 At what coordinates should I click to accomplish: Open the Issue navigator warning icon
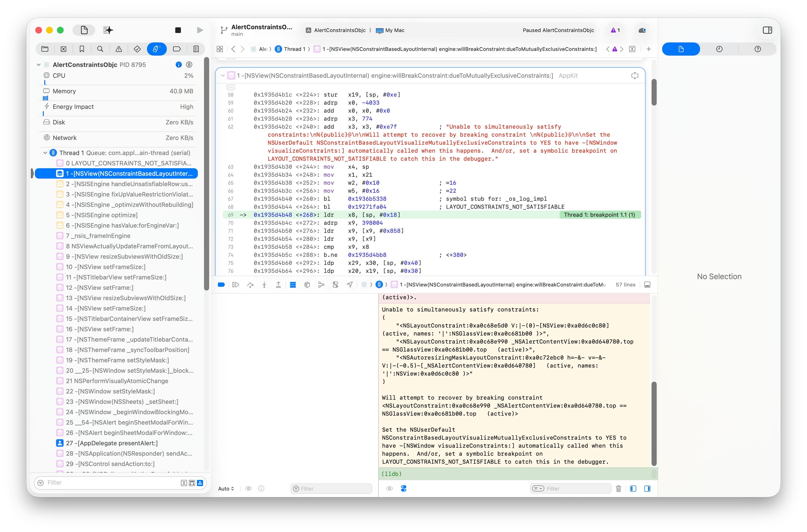119,49
